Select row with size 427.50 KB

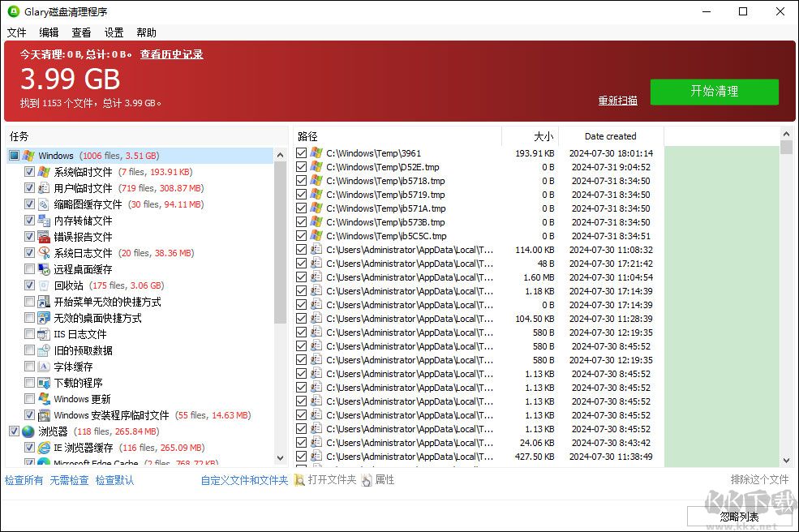[x=479, y=457]
